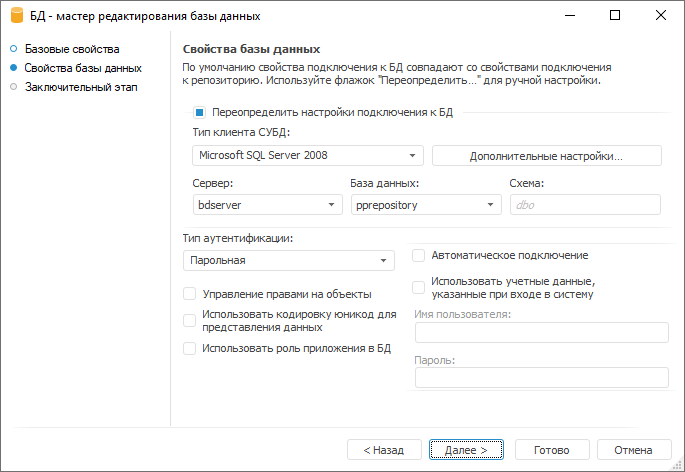Viewport: 685px width, 472px height.
Task: Click the database icon in title bar
Action: pos(17,16)
